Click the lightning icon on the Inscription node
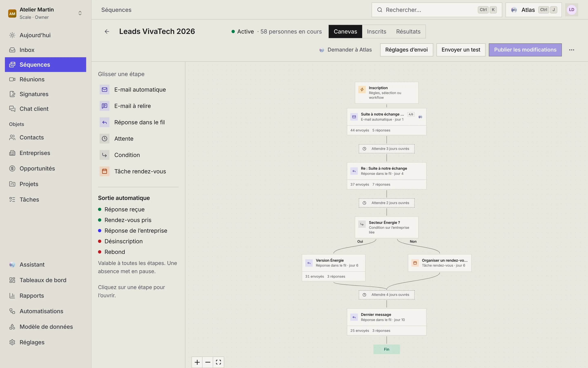This screenshot has width=588, height=368. (362, 90)
